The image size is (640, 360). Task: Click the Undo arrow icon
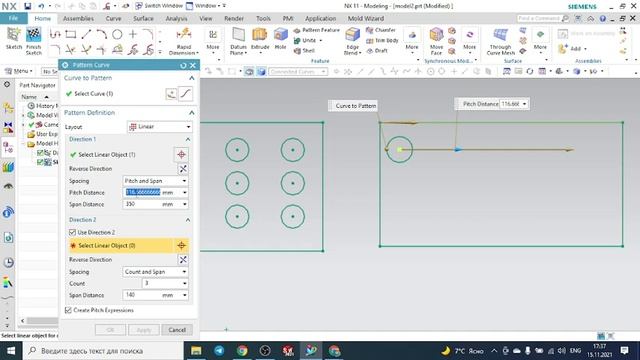click(x=41, y=6)
